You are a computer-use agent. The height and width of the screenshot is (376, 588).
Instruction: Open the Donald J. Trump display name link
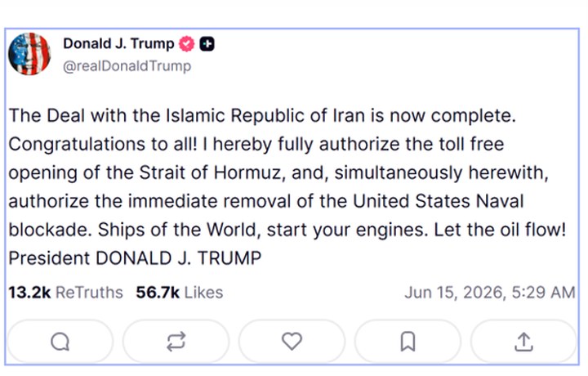pos(118,44)
